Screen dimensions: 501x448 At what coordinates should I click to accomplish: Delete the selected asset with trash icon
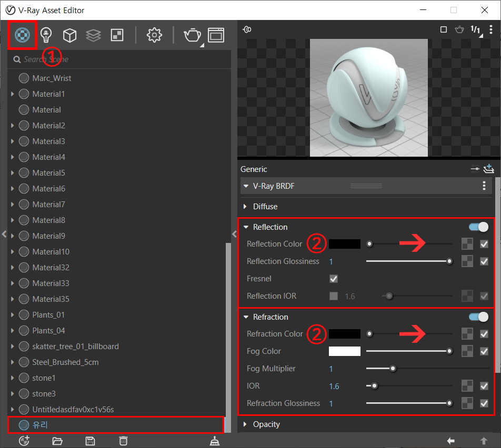pyautogui.click(x=123, y=441)
